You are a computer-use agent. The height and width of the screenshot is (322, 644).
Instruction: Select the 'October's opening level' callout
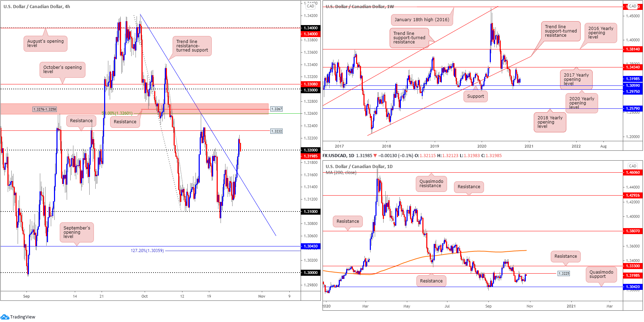(x=62, y=70)
